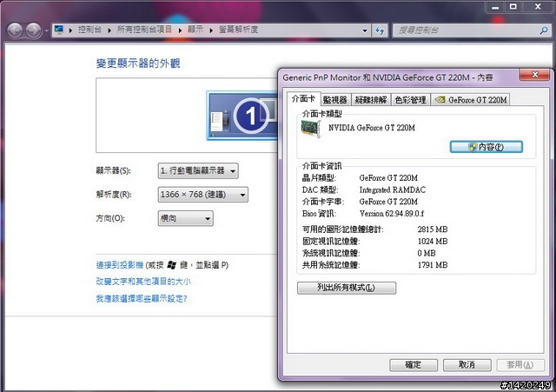This screenshot has height=392, width=556.
Task: Open 連接到投影機 link
Action: (120, 265)
